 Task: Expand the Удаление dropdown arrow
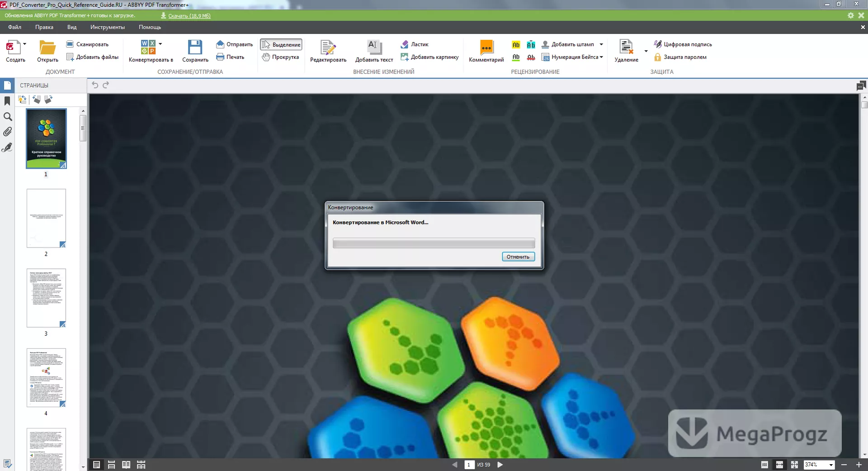click(x=646, y=51)
